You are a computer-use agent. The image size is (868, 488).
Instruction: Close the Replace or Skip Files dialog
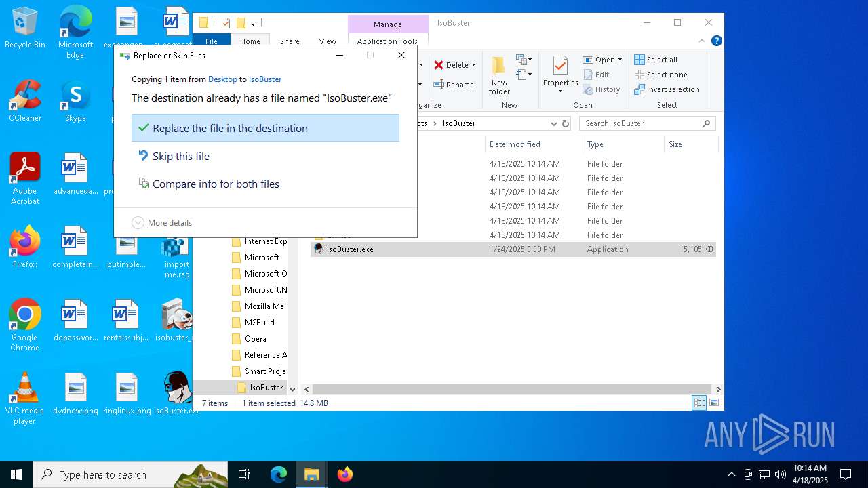pyautogui.click(x=401, y=55)
